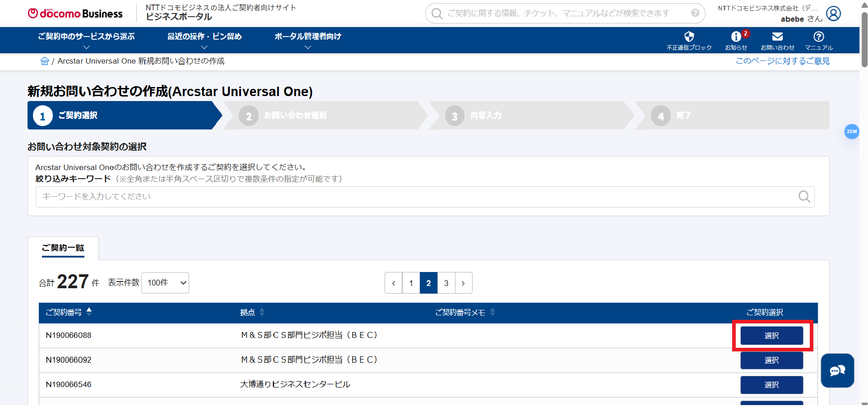Open the user account avatar icon

pos(833,14)
